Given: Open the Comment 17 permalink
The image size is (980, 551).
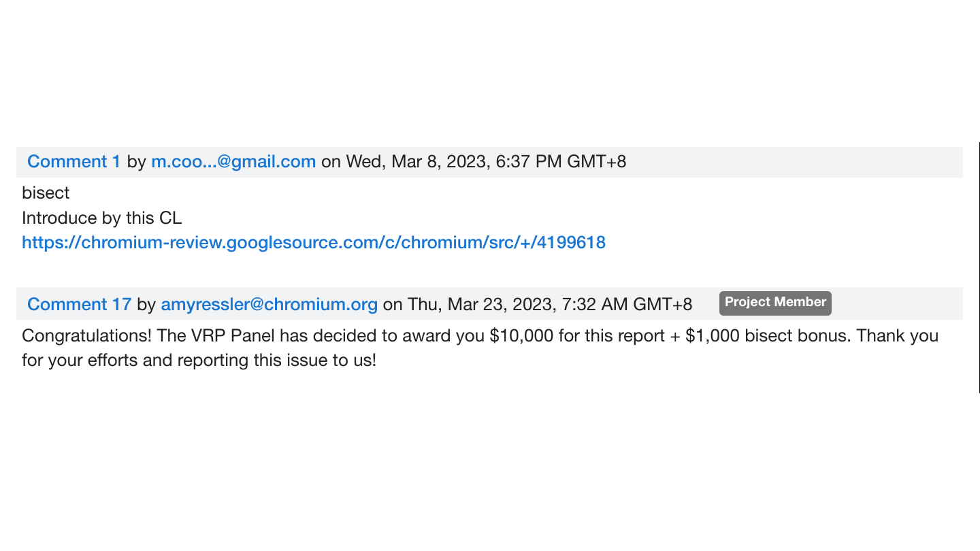Looking at the screenshot, I should [79, 304].
